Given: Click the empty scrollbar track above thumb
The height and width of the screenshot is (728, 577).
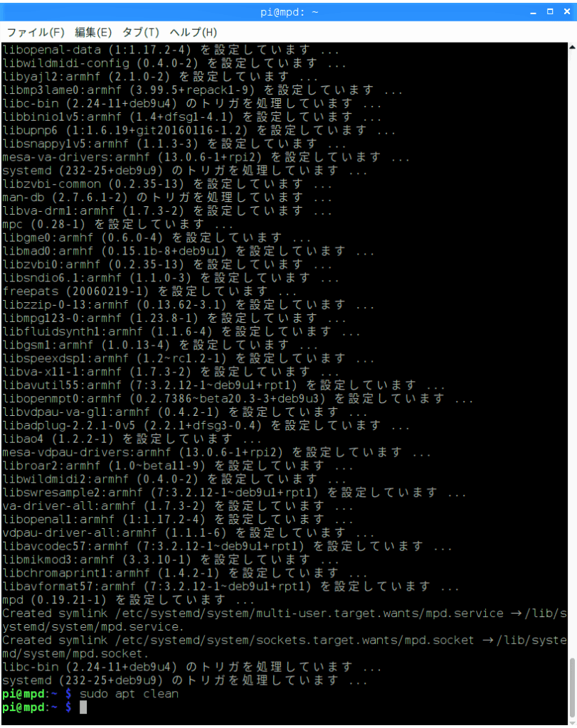Looking at the screenshot, I should pos(572,353).
